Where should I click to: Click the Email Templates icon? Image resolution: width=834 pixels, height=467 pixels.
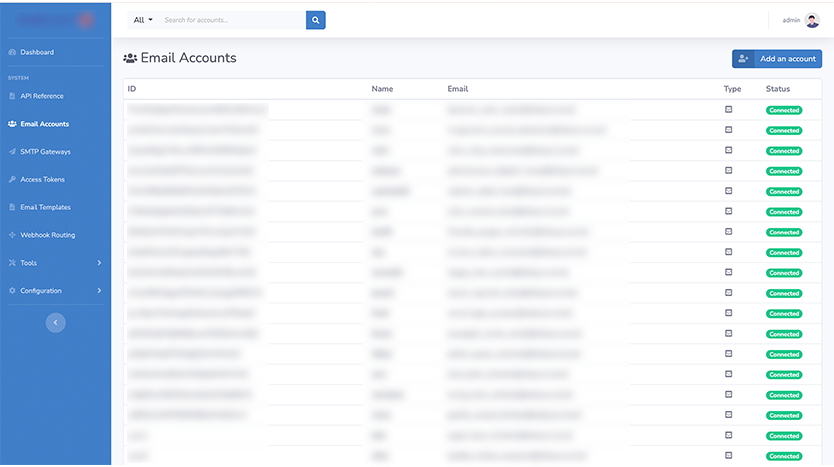12,207
